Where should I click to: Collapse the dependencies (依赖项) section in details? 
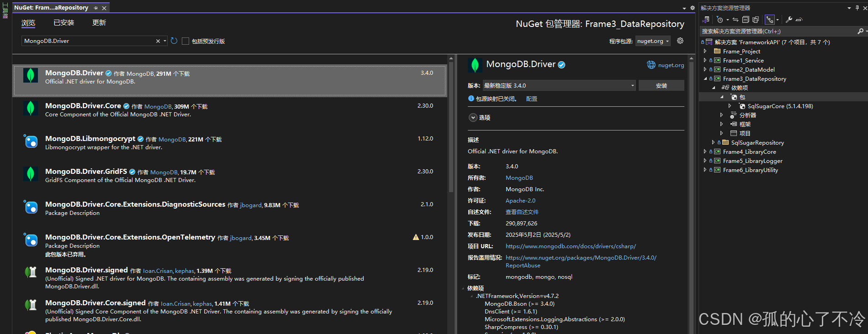(x=463, y=288)
